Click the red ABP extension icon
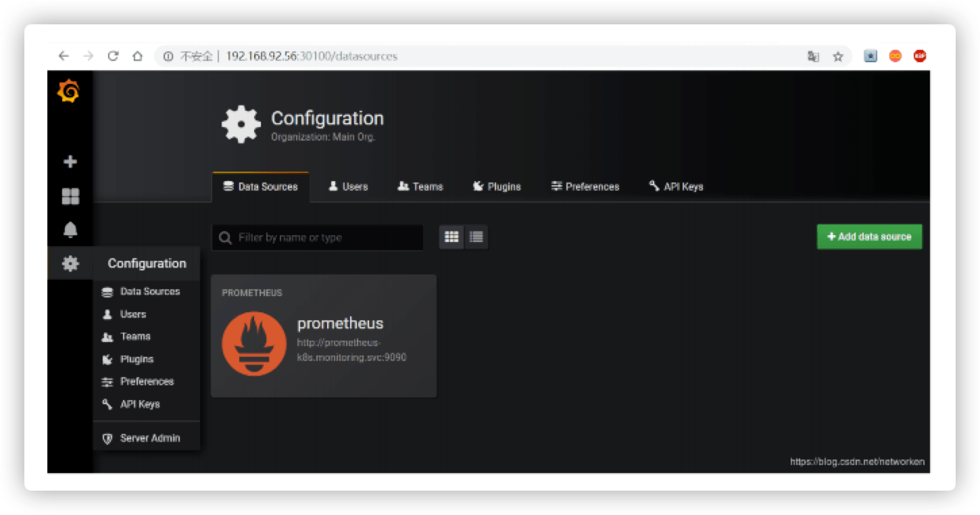Viewport: 980px width, 515px height. [920, 56]
